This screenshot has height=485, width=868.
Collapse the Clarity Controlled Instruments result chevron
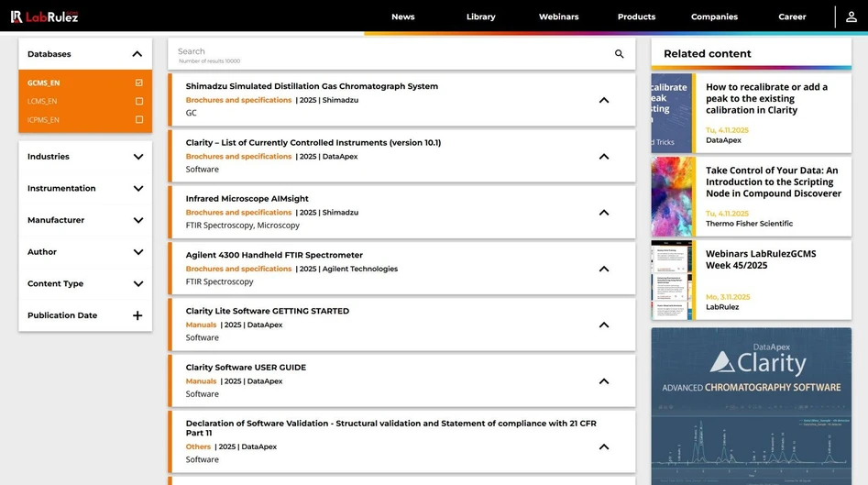pyautogui.click(x=604, y=157)
